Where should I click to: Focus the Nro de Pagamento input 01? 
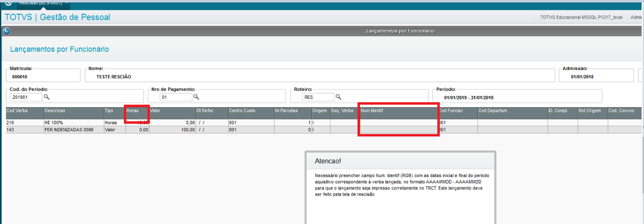176,97
